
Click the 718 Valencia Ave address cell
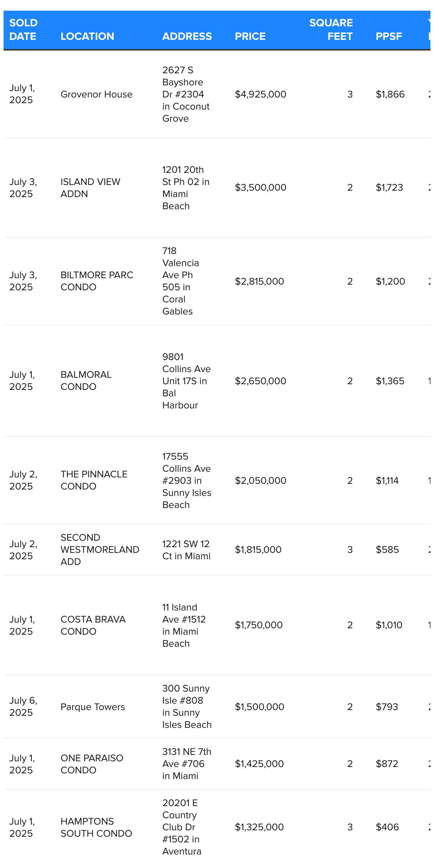[x=181, y=281]
